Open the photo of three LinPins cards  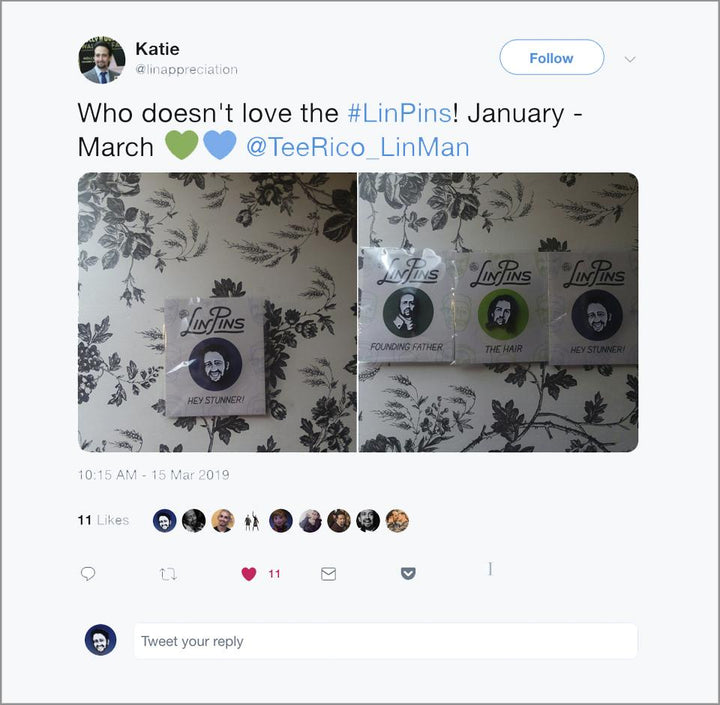tap(498, 312)
